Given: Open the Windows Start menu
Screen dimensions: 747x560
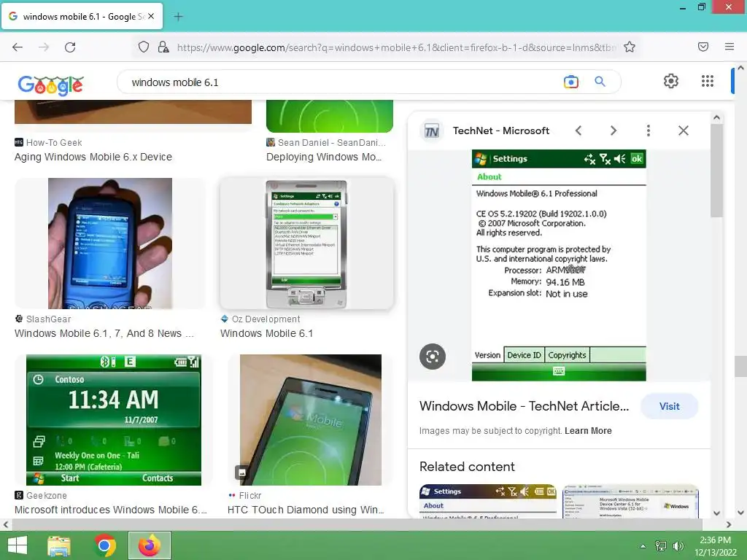Looking at the screenshot, I should [18, 545].
